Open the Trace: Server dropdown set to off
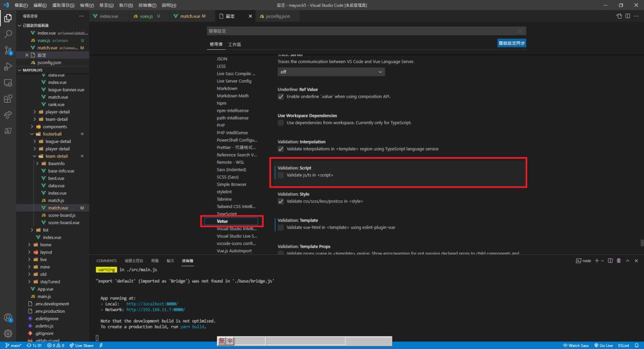 tap(331, 72)
